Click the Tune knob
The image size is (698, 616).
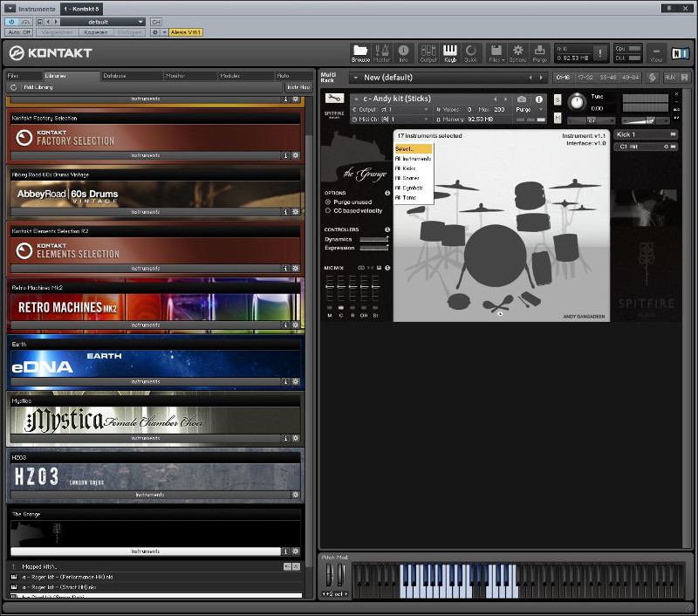click(x=577, y=102)
